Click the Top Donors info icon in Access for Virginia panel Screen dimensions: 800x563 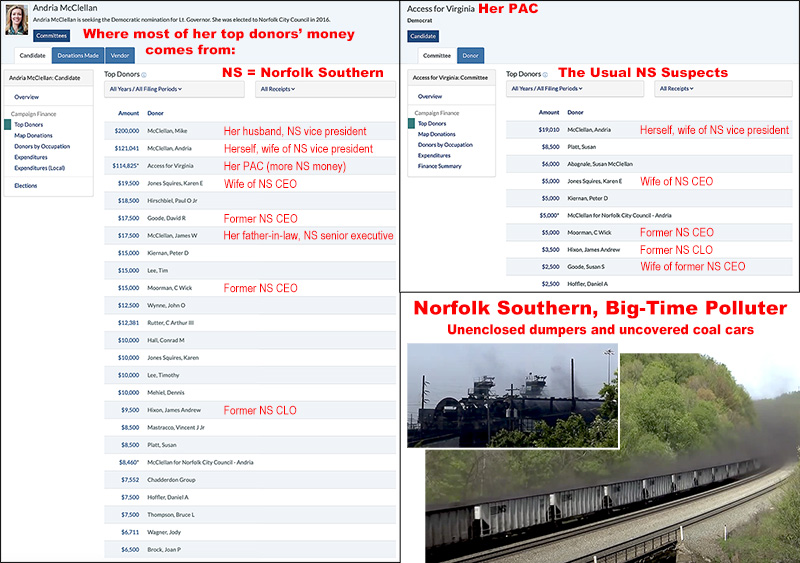pos(545,75)
